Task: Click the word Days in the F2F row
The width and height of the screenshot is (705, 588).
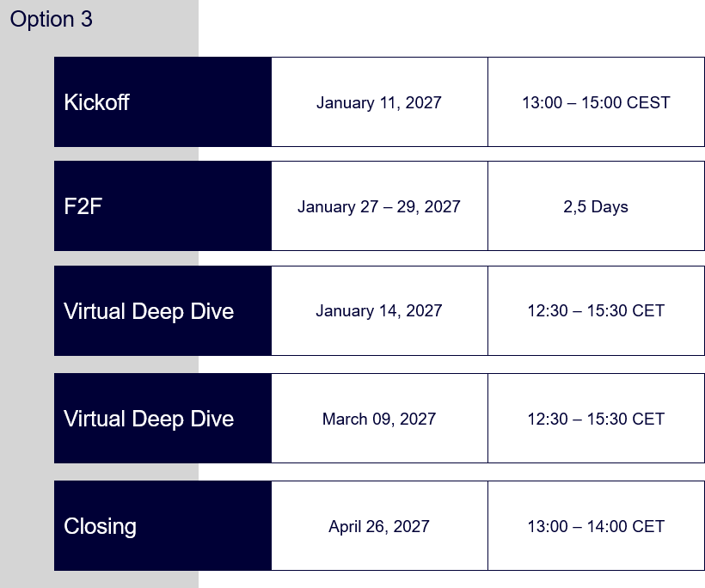Action: point(610,207)
